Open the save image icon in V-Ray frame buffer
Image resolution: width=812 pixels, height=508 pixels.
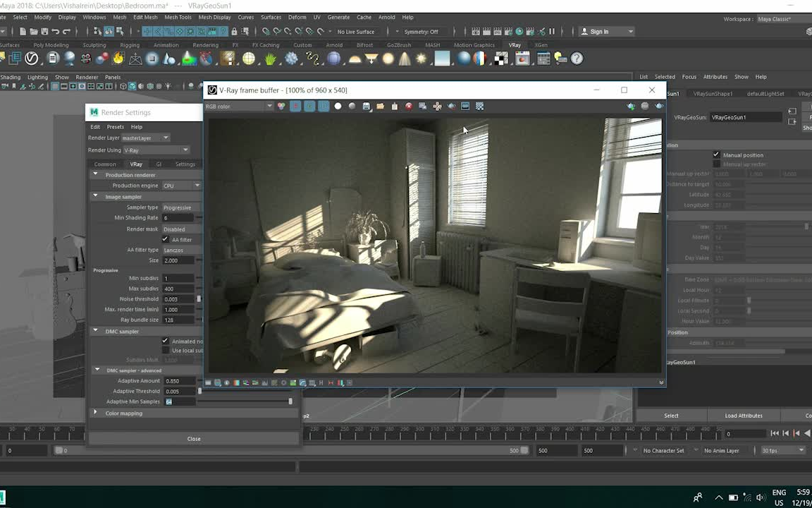pos(367,106)
